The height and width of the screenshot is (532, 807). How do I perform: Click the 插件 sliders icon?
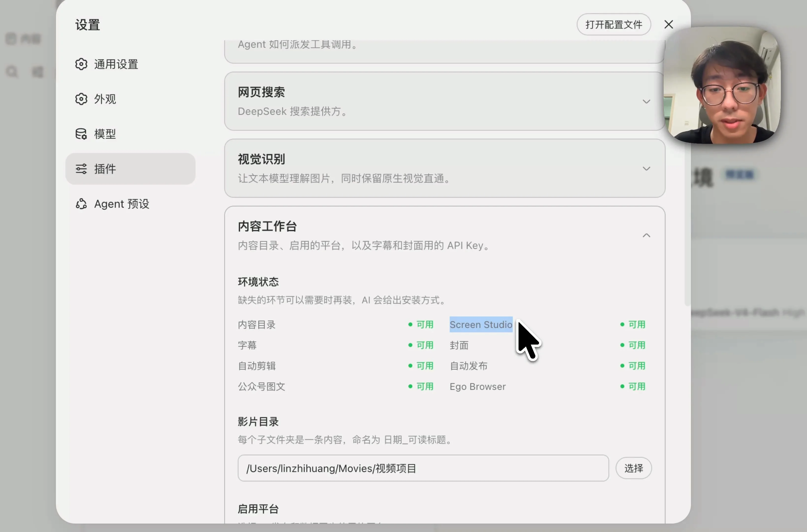(81, 169)
